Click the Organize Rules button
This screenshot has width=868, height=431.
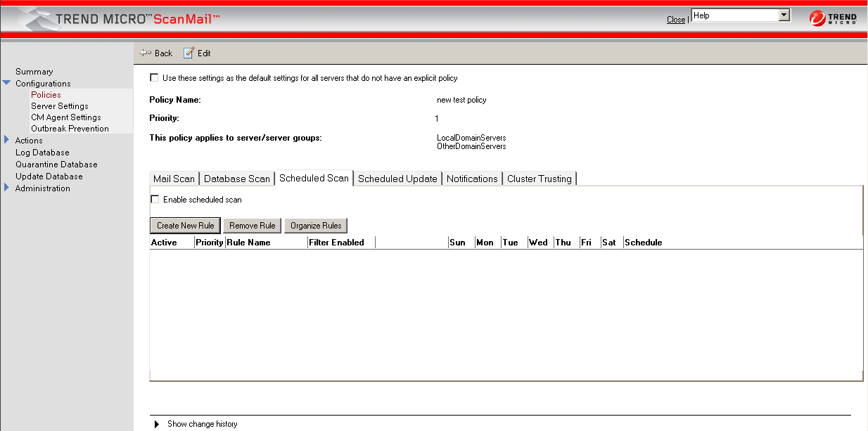click(316, 226)
